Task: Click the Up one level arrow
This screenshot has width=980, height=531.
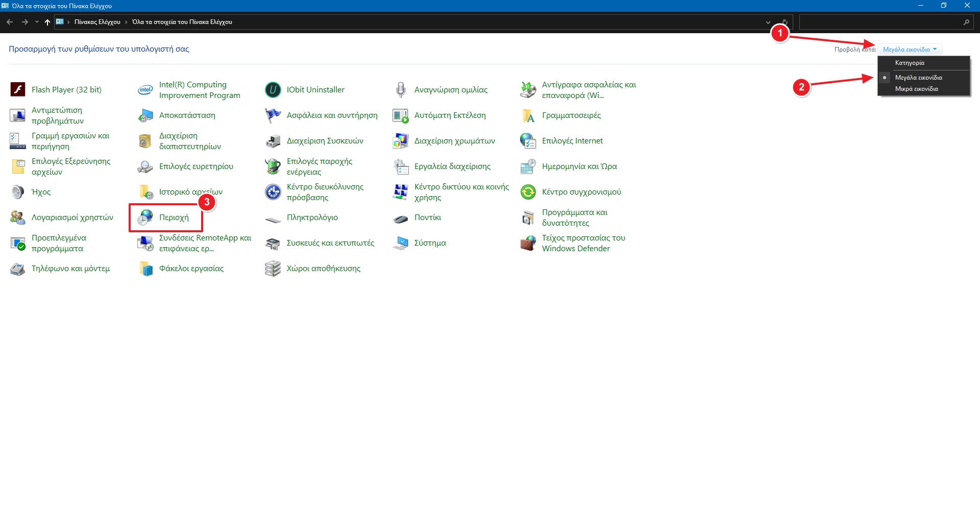Action: 47,22
